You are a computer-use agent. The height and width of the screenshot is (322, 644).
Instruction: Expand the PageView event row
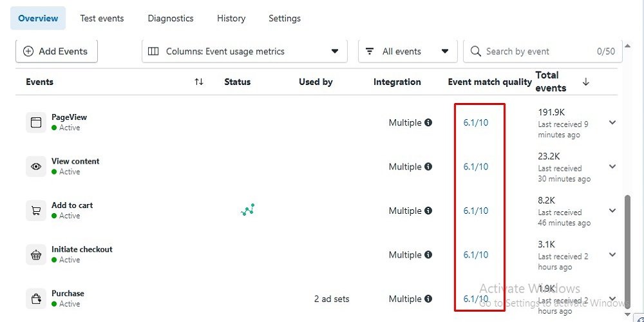(x=612, y=122)
